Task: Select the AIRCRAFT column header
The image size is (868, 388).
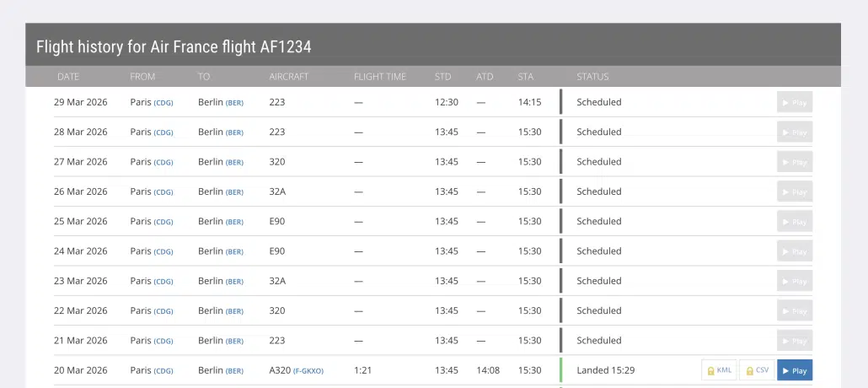Action: coord(289,77)
